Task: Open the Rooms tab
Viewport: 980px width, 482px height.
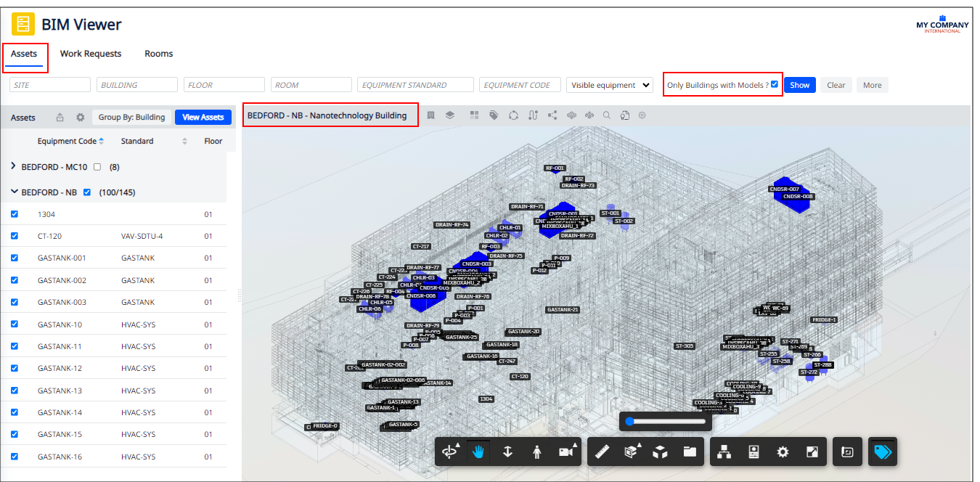Action: [158, 53]
